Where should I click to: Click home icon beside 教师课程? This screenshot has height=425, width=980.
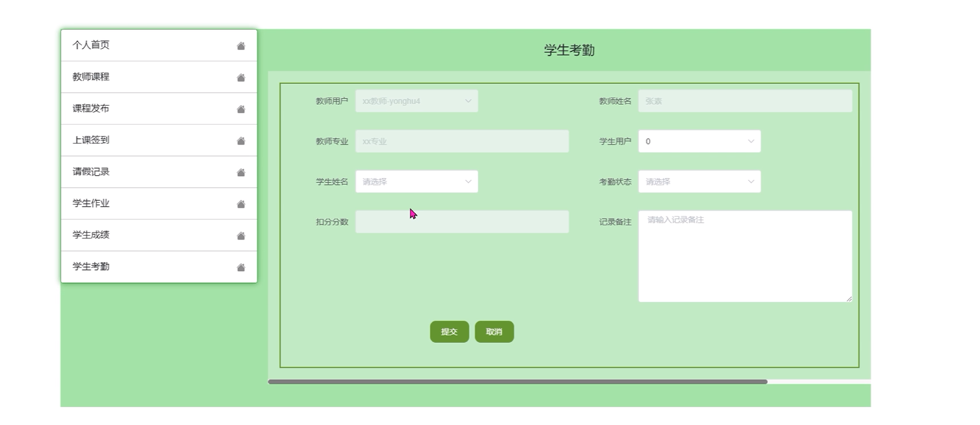coord(241,78)
